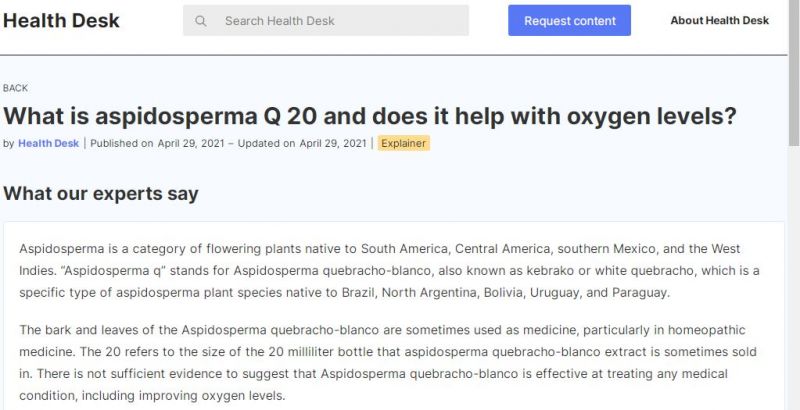Select the yellow Explainer tag
The height and width of the screenshot is (410, 800).
coord(404,143)
